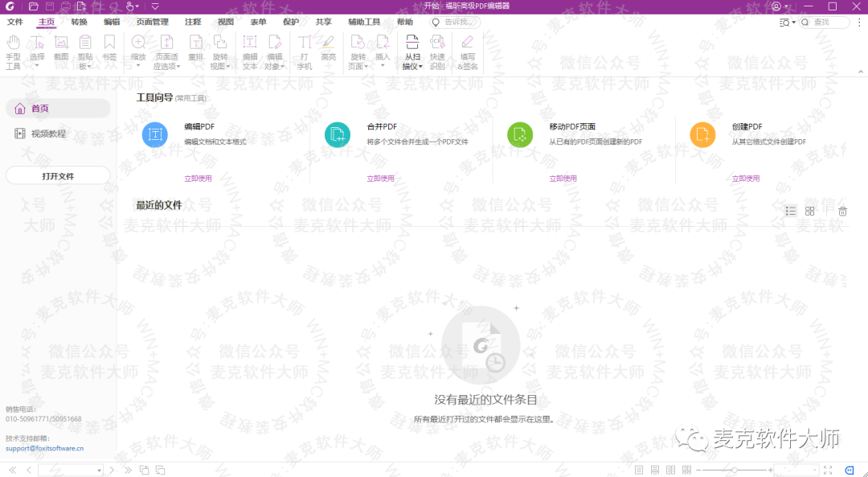
Task: Toggle fullscreen mode in status bar
Action: tap(828, 470)
